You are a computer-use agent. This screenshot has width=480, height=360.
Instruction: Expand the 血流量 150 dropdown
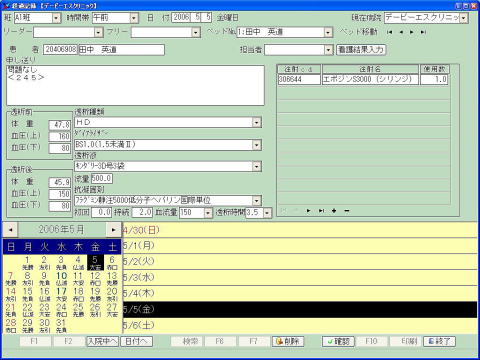(x=208, y=213)
